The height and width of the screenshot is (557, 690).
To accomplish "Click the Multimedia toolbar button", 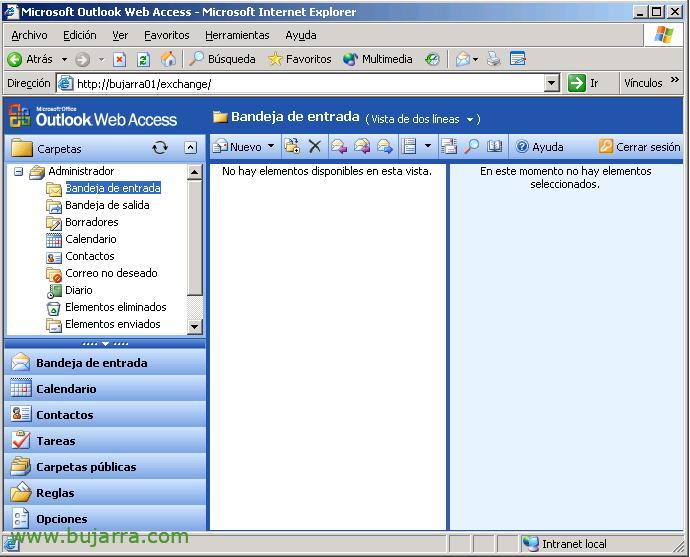I will point(378,59).
